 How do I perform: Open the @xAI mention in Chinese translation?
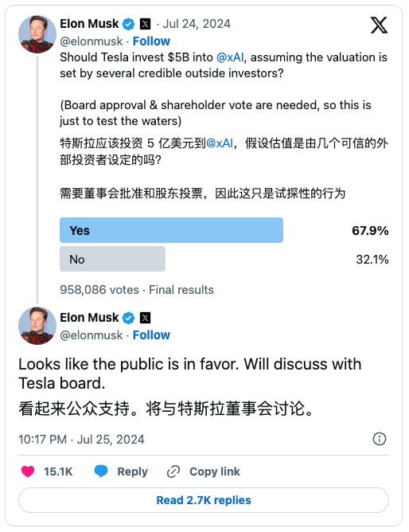coord(220,143)
